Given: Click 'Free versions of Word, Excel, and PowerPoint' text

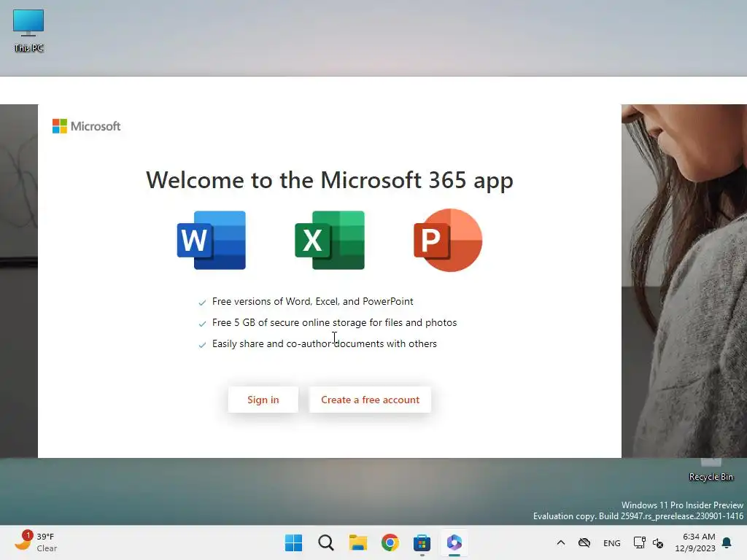Looking at the screenshot, I should (312, 301).
